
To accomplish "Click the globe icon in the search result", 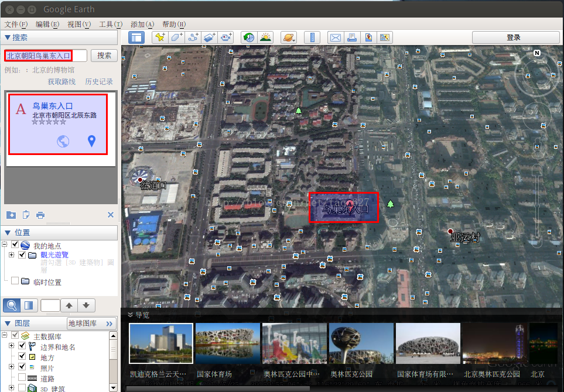I will click(x=63, y=141).
